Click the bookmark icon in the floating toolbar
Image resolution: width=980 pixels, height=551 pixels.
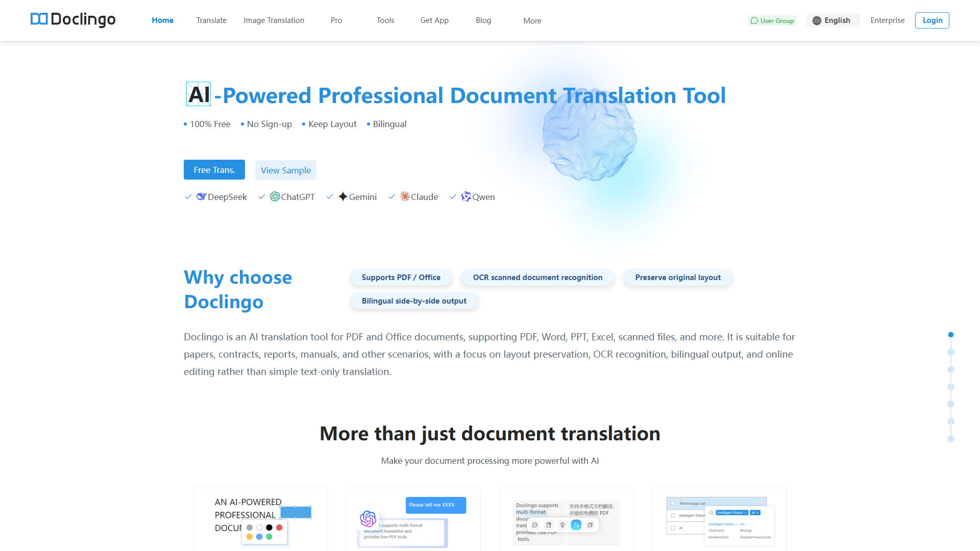tap(549, 525)
